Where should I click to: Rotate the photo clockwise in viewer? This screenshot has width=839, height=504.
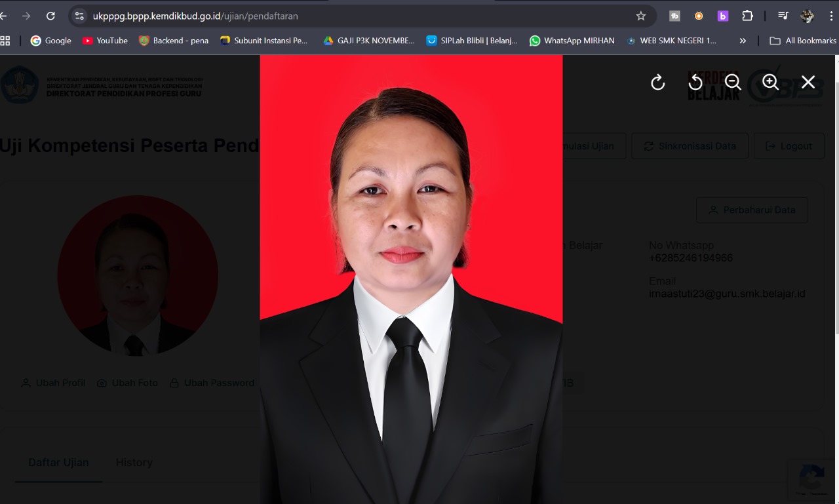(657, 82)
